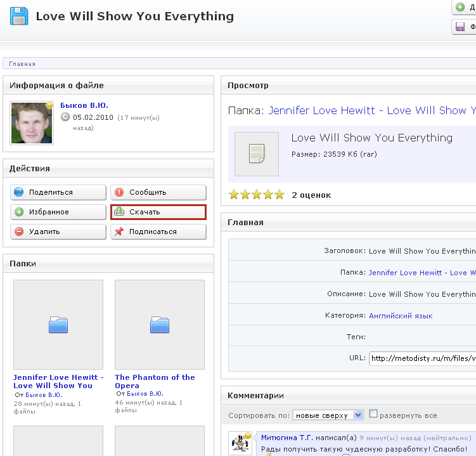Open the Быков В.Ю. link under Phantom of the Opera folder

(x=145, y=394)
